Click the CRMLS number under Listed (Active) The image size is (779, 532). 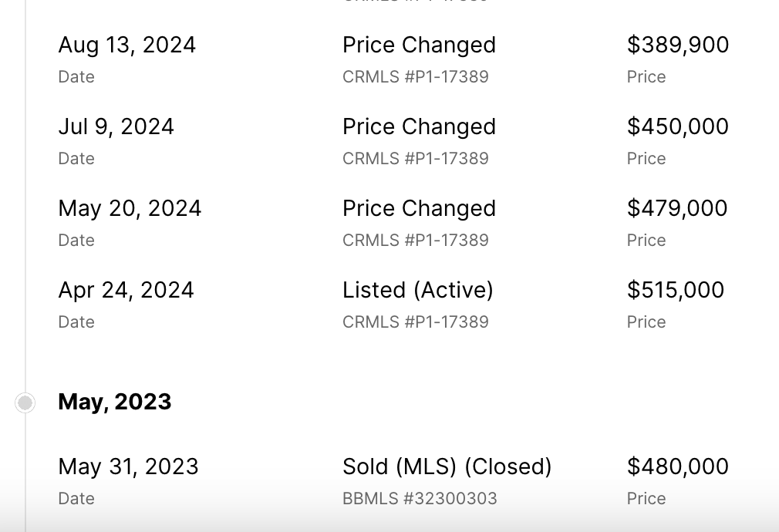click(416, 322)
